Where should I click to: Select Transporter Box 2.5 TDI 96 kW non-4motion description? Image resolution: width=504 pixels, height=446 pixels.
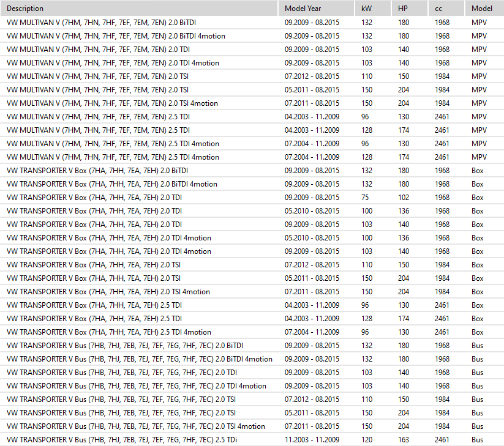tap(94, 305)
